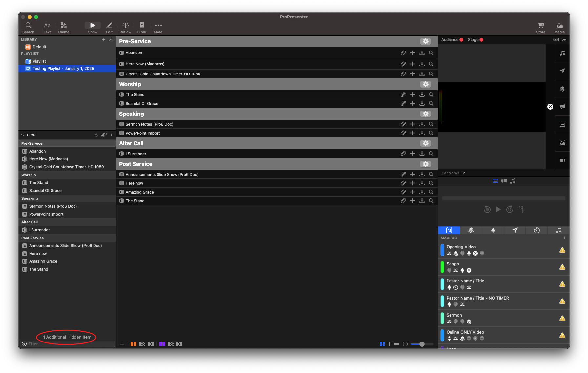Select the item named Playlist

(39, 61)
